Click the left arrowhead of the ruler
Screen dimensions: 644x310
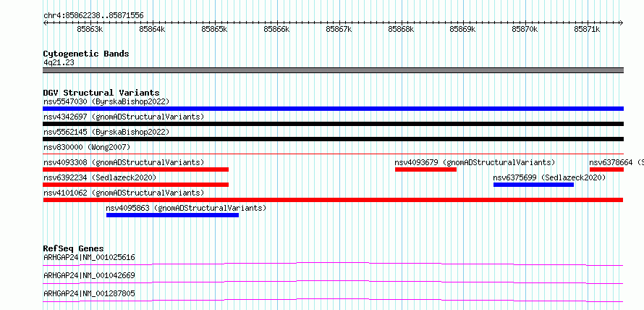[45, 22]
